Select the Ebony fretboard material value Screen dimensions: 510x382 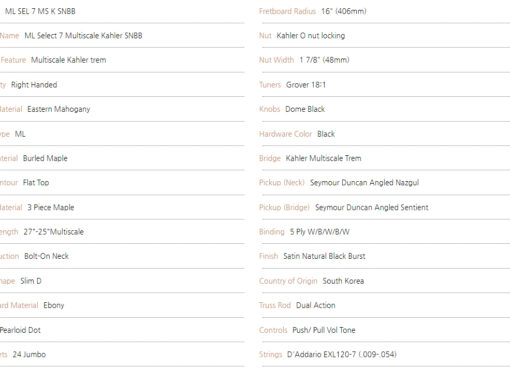(54, 305)
